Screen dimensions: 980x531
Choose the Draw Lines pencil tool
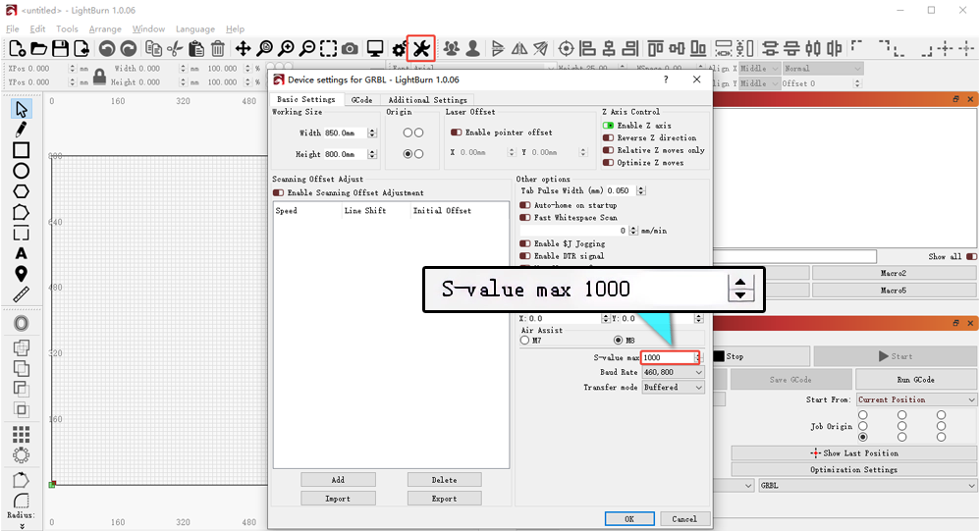(22, 130)
